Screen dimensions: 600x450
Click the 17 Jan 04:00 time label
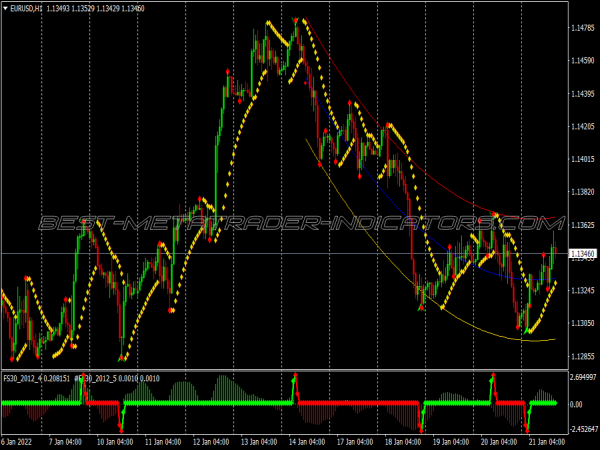point(355,442)
